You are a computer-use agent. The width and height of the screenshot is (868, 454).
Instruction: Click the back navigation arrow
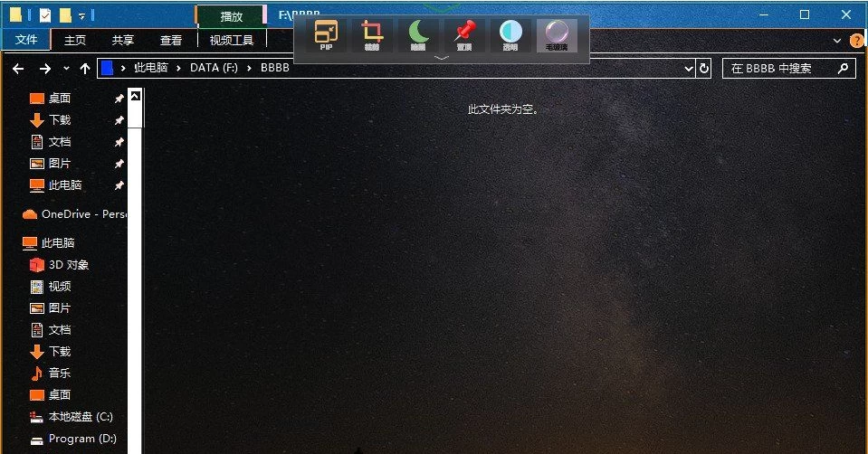tap(18, 69)
